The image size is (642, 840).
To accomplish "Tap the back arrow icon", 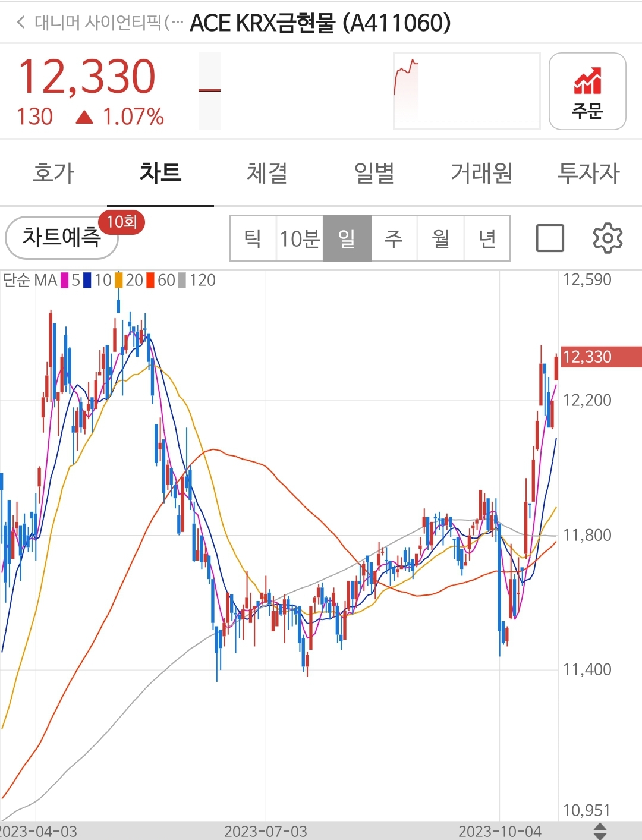I will [x=21, y=23].
